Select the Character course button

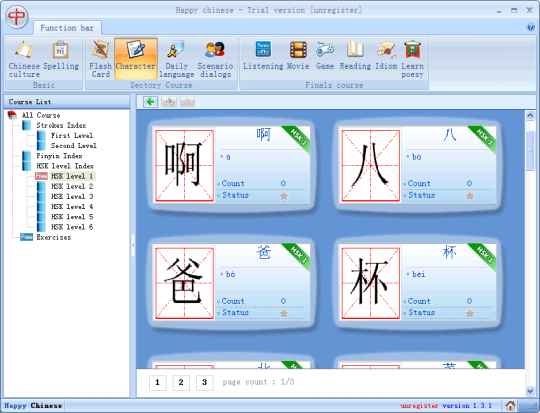[136, 59]
